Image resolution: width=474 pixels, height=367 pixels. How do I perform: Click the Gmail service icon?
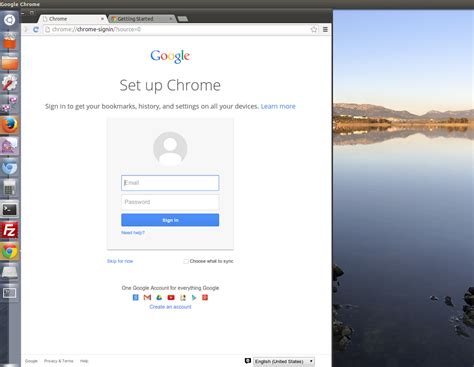coord(147,297)
